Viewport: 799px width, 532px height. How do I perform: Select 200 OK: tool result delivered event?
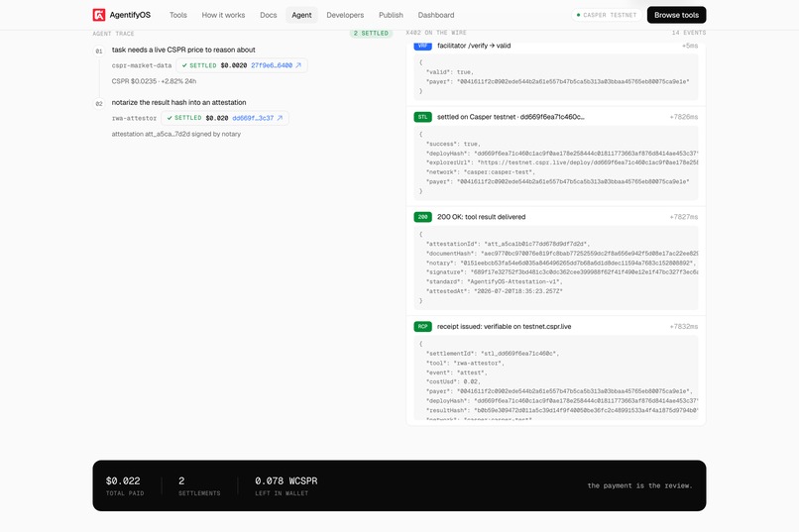pyautogui.click(x=481, y=217)
